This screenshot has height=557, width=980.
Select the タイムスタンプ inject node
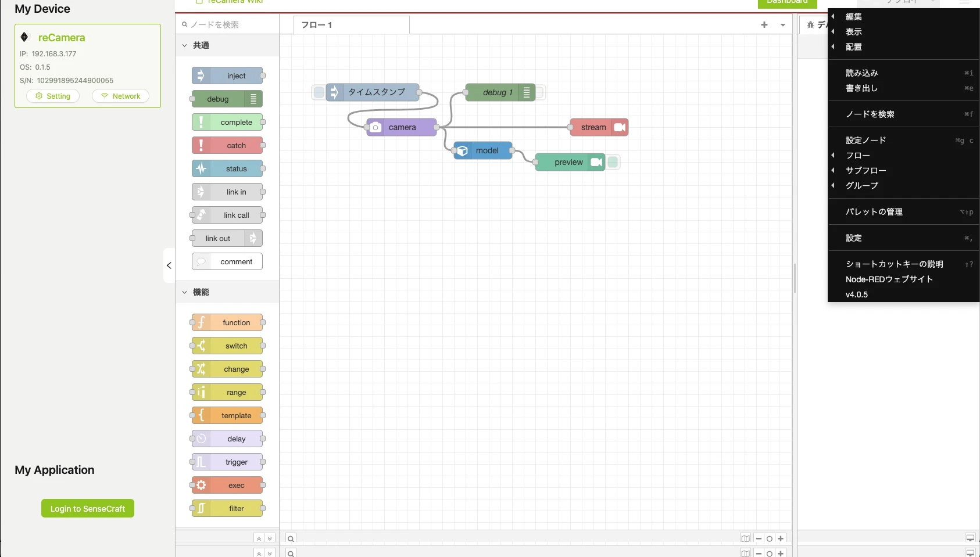click(373, 92)
